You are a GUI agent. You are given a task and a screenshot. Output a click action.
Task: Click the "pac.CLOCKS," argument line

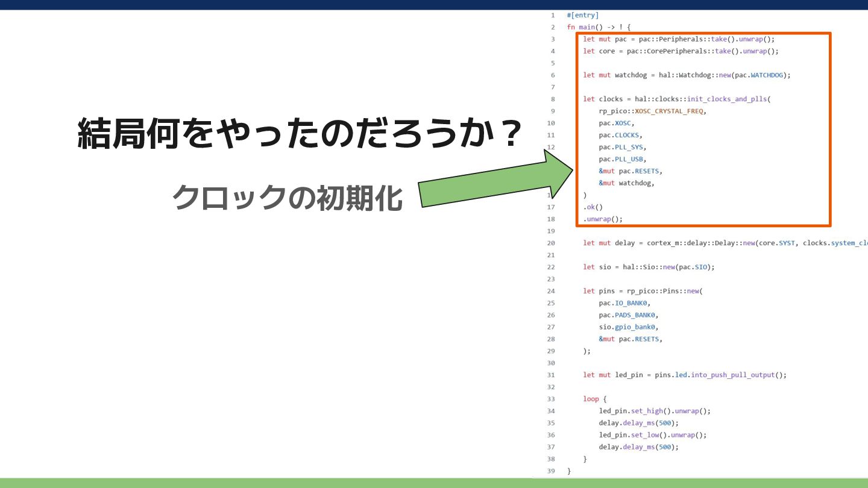pyautogui.click(x=620, y=135)
